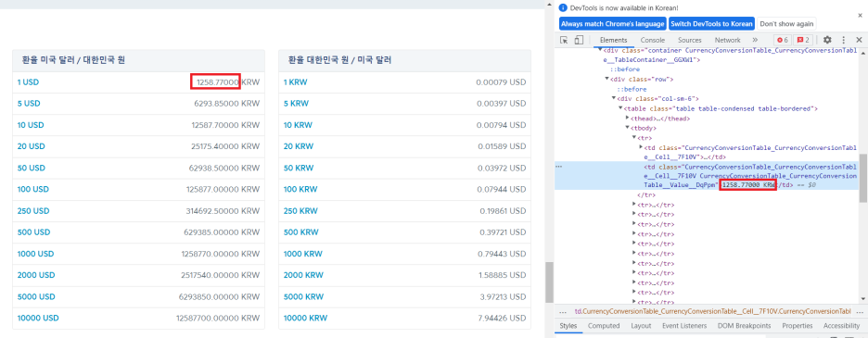Open the Sources tab

point(690,40)
